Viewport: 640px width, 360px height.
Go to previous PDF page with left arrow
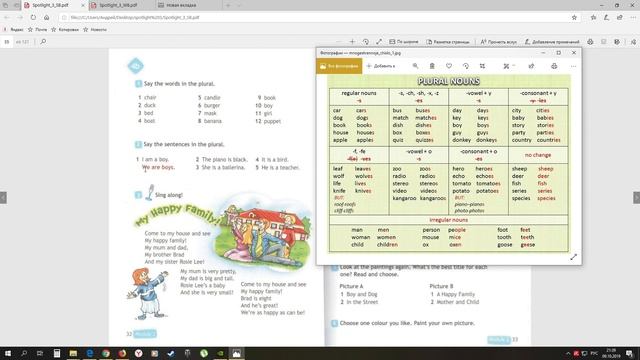pyautogui.click(x=3, y=198)
